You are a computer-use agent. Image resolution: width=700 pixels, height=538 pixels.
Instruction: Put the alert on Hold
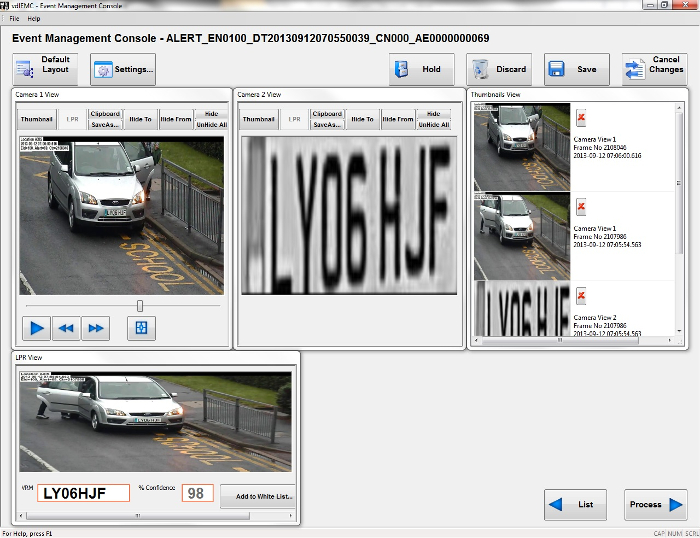(x=421, y=70)
